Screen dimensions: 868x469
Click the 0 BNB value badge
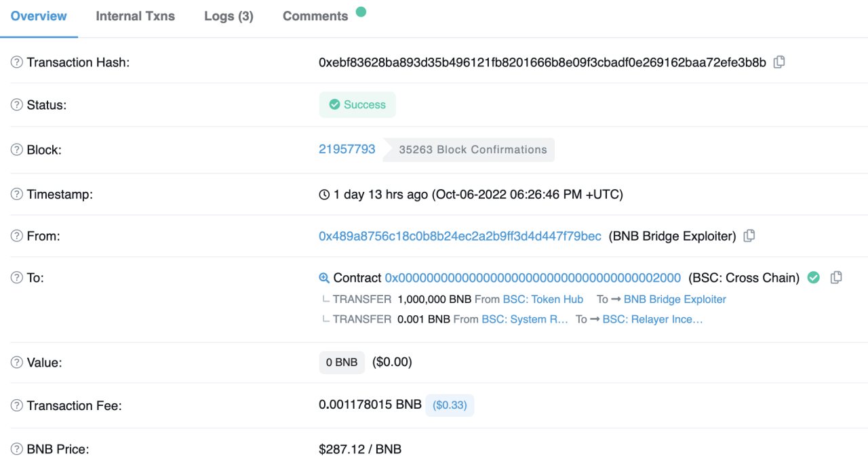point(342,363)
